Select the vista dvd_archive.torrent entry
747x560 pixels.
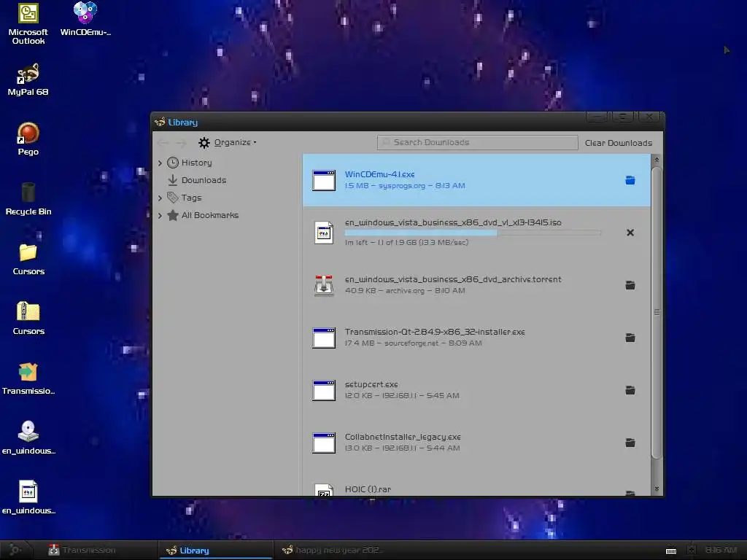pos(476,285)
